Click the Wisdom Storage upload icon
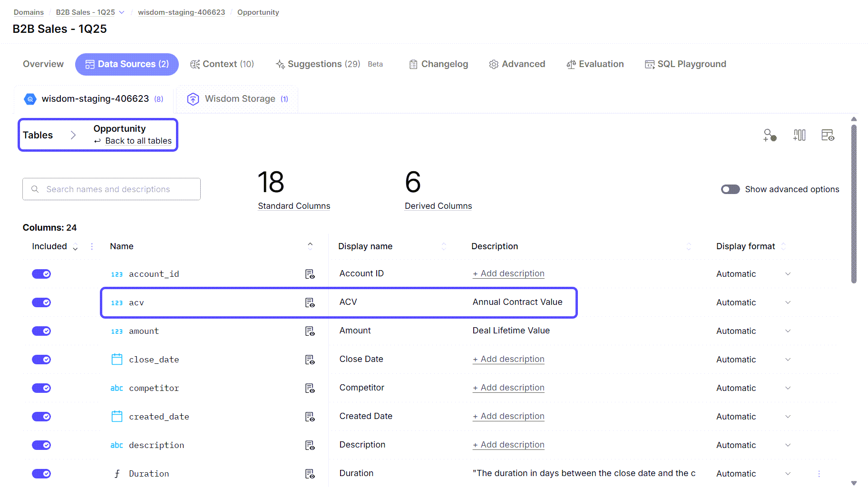Image resolution: width=868 pixels, height=487 pixels. tap(193, 99)
